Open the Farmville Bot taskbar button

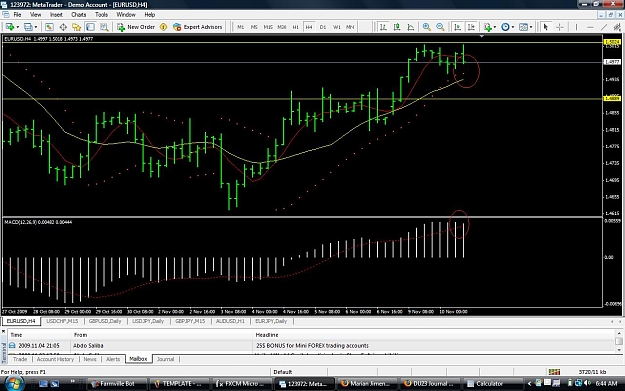pos(117,383)
